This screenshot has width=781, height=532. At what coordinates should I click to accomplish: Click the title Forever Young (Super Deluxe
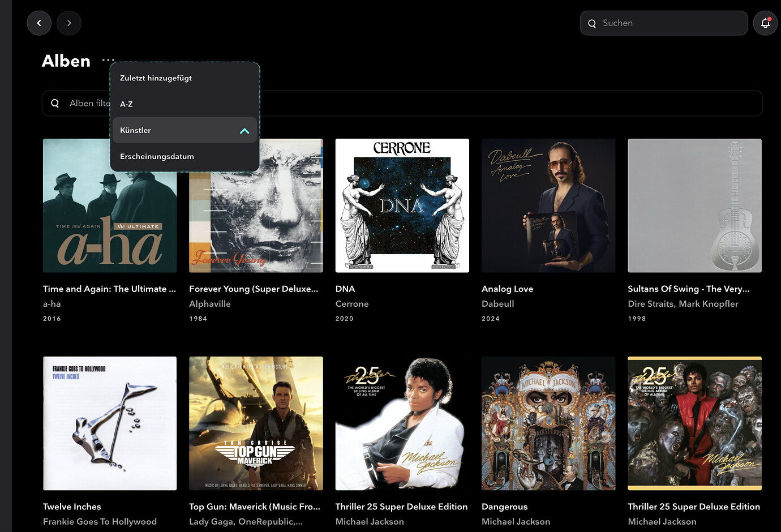254,289
